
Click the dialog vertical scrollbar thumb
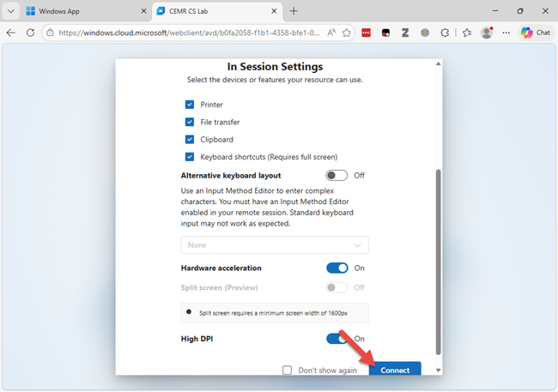tap(439, 262)
